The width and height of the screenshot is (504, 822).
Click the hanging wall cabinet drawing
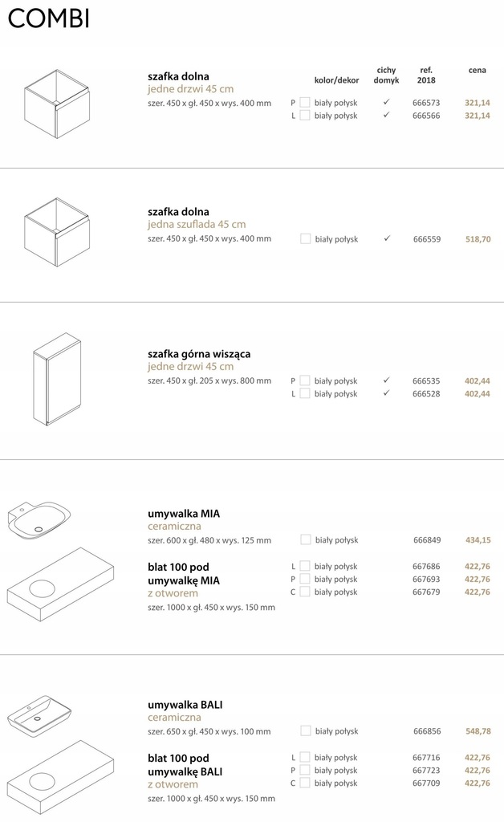click(x=57, y=379)
